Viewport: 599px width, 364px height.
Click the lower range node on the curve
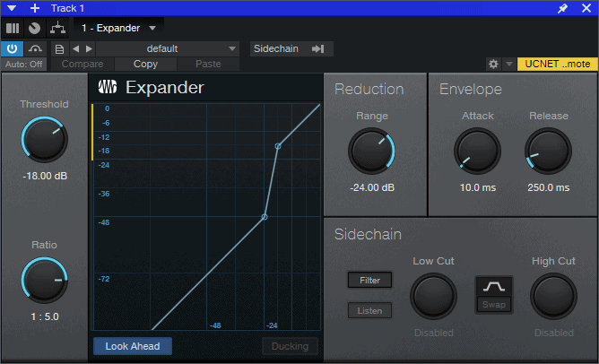tap(265, 217)
